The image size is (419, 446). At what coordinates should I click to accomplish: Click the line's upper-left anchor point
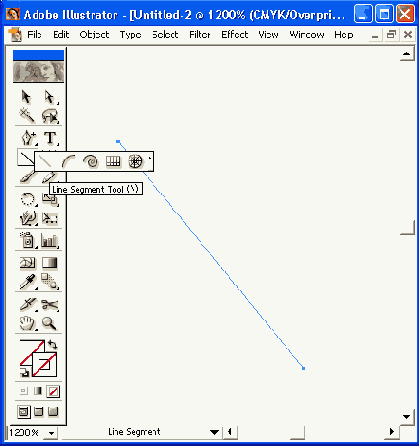(x=118, y=142)
